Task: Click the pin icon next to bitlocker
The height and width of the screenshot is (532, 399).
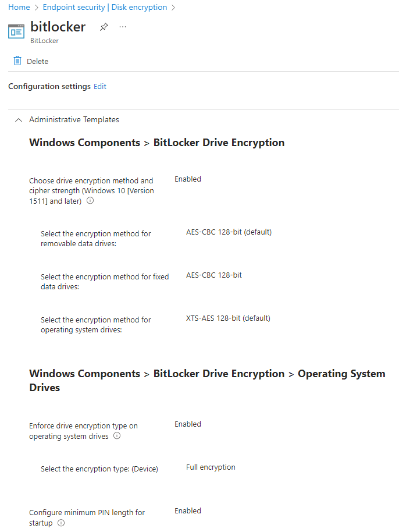Action: click(x=104, y=27)
